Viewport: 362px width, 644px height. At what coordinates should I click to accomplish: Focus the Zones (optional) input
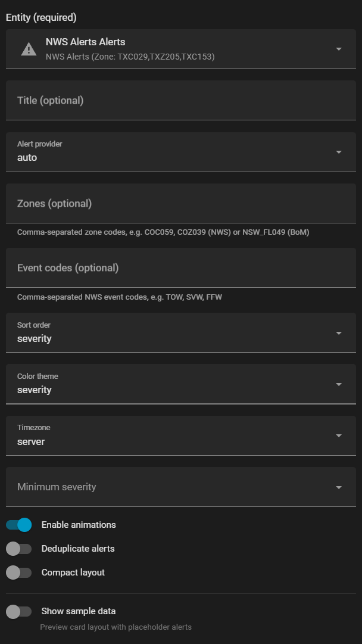click(180, 204)
